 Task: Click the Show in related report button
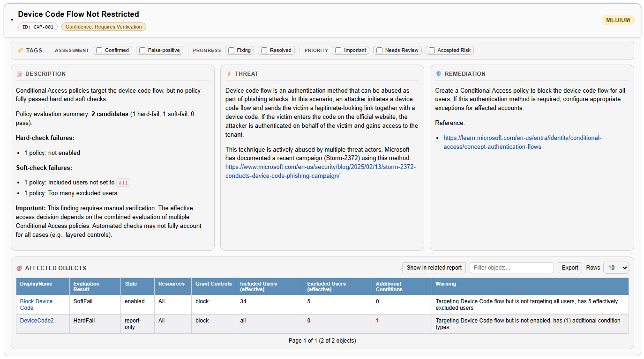[434, 268]
